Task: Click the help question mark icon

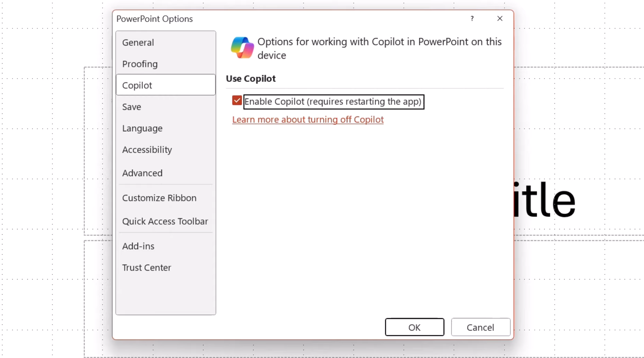Action: [472, 19]
